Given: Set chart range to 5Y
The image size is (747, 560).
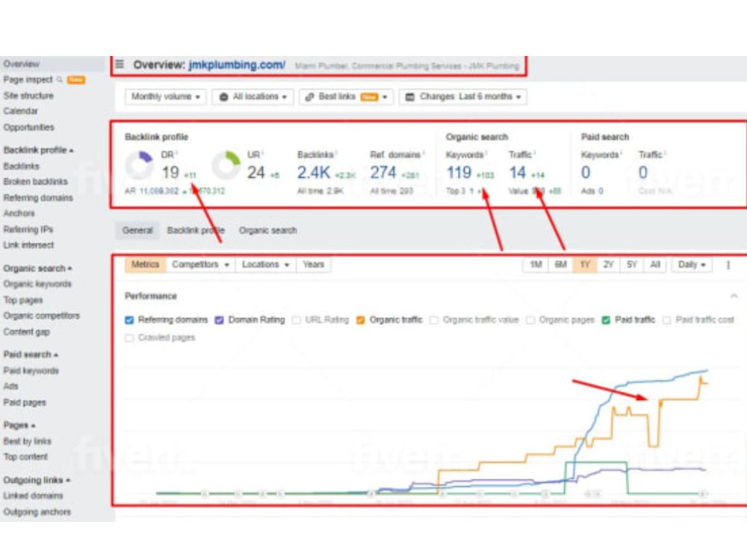Looking at the screenshot, I should (632, 265).
